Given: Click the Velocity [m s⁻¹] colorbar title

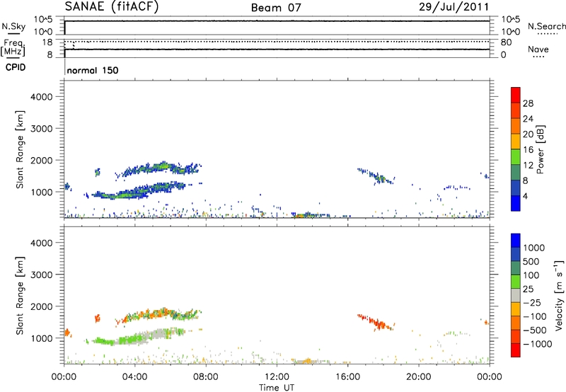Looking at the screenshot, I should [x=559, y=295].
